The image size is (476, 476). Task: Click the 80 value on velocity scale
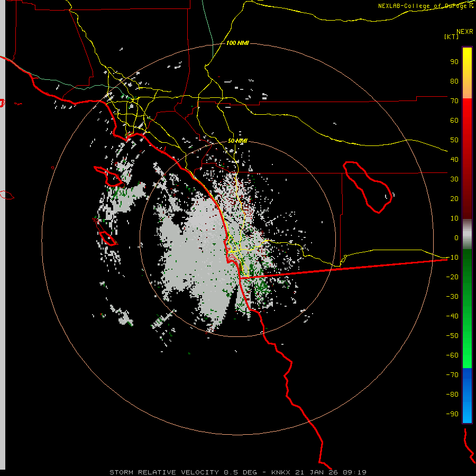(454, 81)
